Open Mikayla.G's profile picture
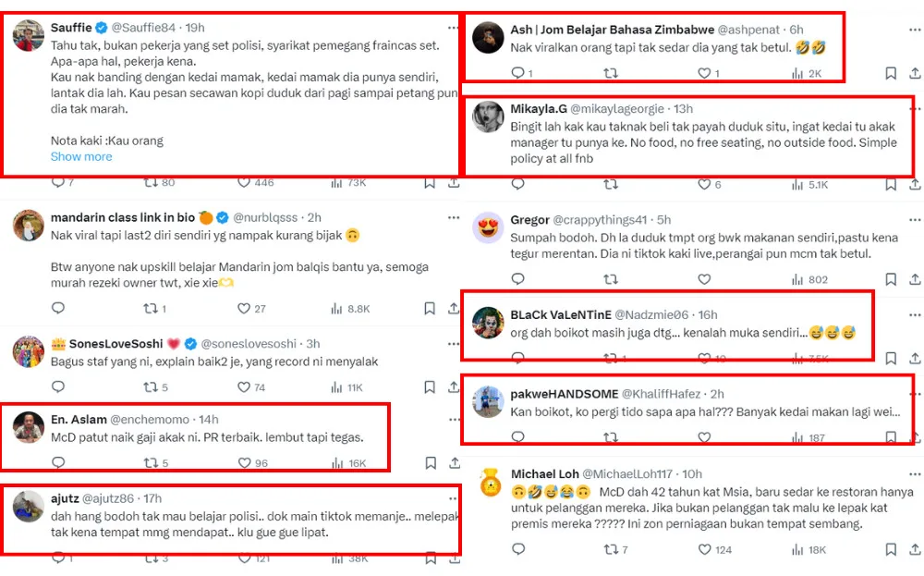The height and width of the screenshot is (576, 924). [x=488, y=117]
